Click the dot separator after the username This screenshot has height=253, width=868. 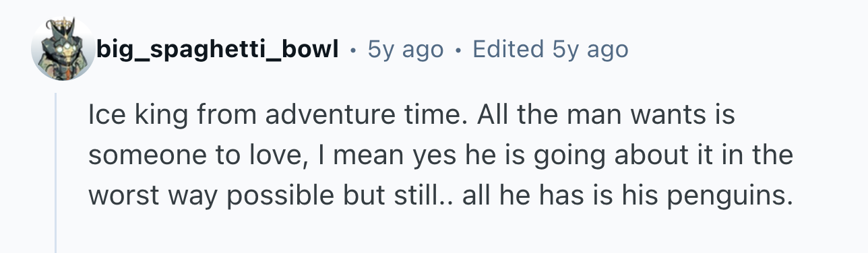[x=353, y=50]
